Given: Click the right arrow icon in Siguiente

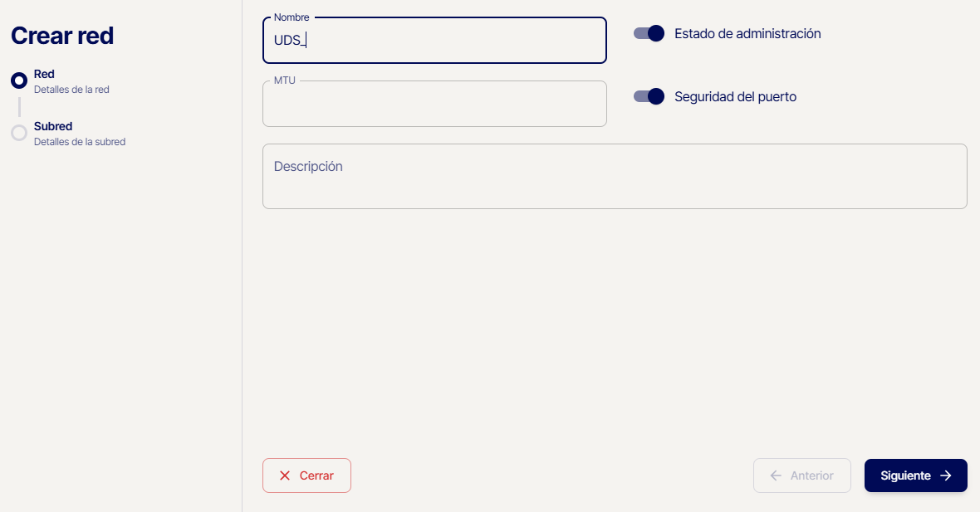Looking at the screenshot, I should click(945, 475).
